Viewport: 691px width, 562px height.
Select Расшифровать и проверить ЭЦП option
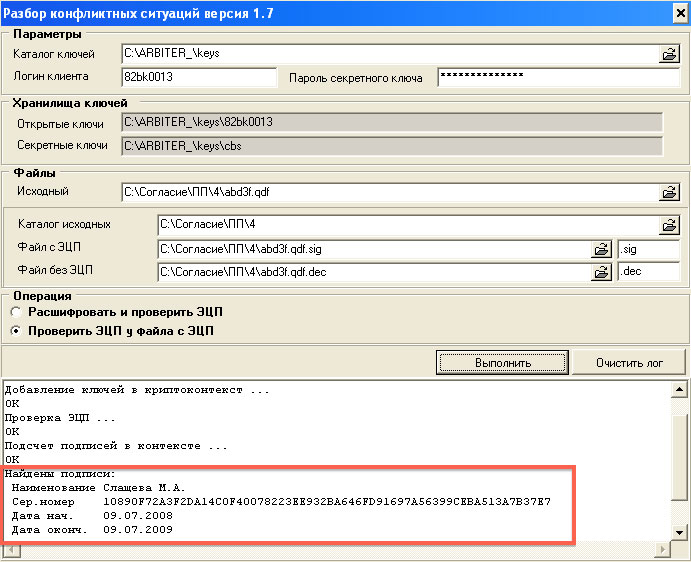coord(16,312)
